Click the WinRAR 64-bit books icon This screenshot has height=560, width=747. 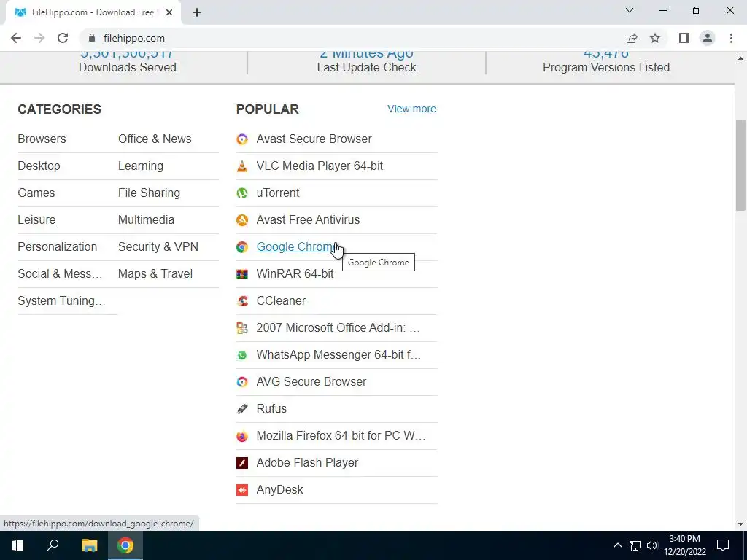pos(242,274)
